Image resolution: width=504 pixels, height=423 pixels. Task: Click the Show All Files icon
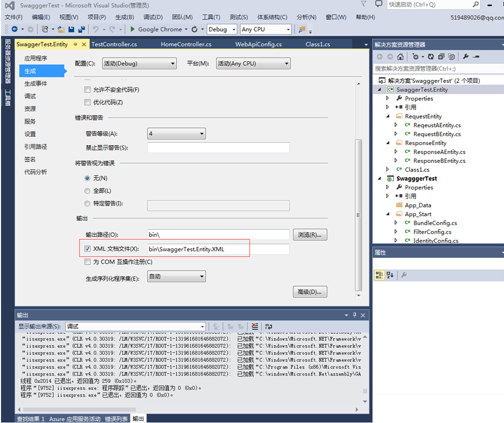452,57
